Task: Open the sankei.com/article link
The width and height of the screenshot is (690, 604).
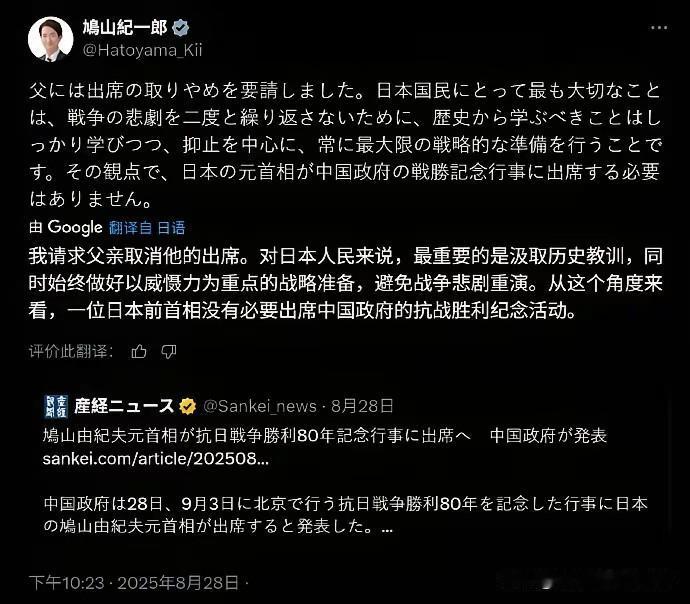Action: (x=156, y=459)
